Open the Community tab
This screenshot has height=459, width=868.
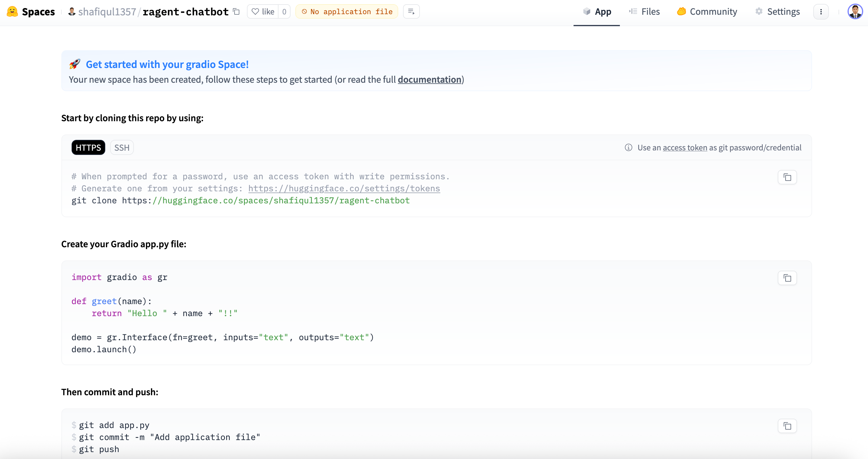(x=707, y=12)
